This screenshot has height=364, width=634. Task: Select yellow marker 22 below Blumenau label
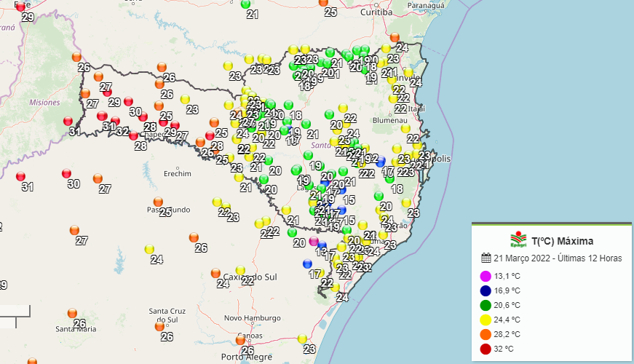(405, 129)
